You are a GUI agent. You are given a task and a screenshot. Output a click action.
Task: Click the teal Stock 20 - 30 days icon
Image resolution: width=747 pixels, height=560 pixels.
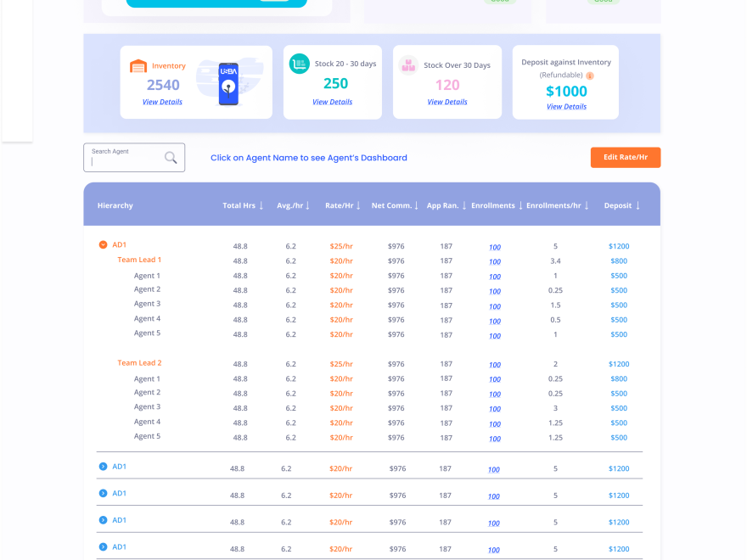pyautogui.click(x=299, y=64)
